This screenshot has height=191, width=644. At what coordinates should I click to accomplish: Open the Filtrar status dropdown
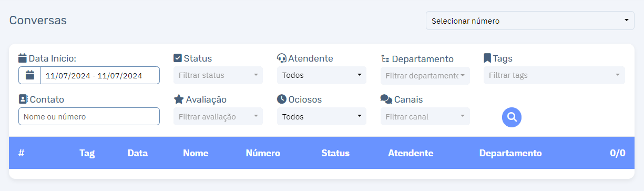tap(218, 75)
